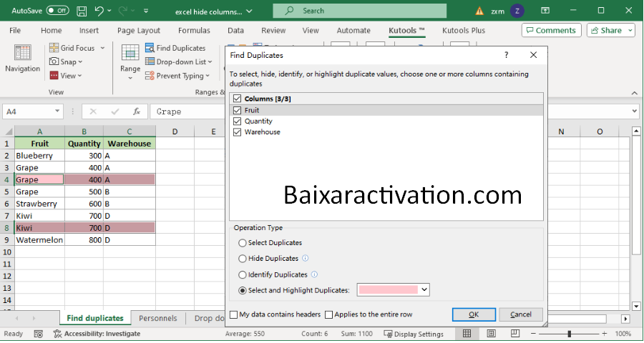
Task: Click the Snap camera icon
Action: click(x=54, y=61)
